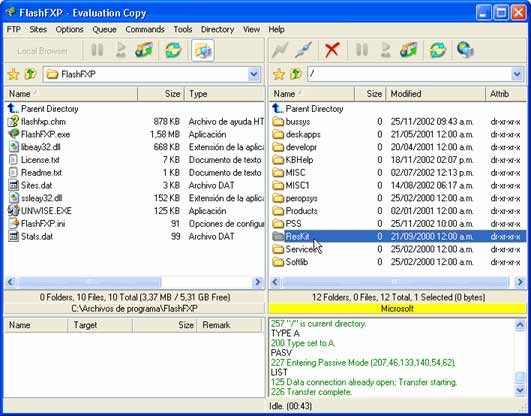Expand the local FlashFXP path dropdown
The height and width of the screenshot is (416, 531).
coord(254,74)
